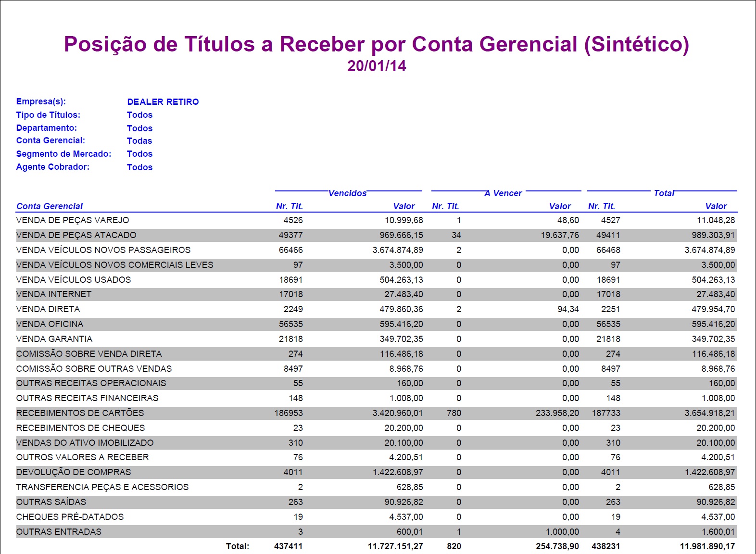This screenshot has width=756, height=554.
Task: Select the VENDA GARANTIA row
Action: point(377,339)
